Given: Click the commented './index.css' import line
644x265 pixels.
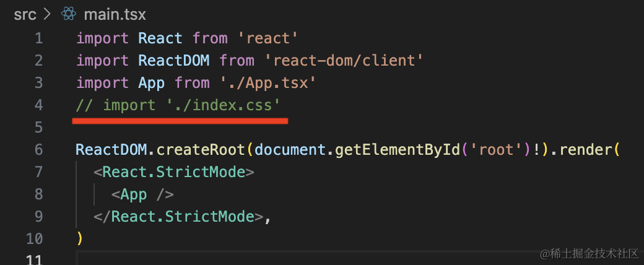Looking at the screenshot, I should coord(178,105).
